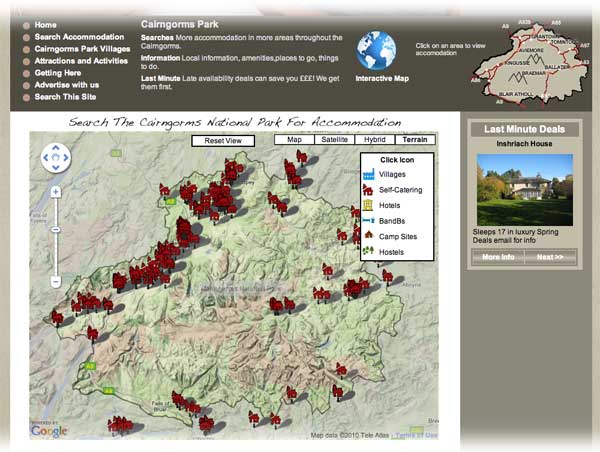
Task: Zoom in with the plus button
Action: 56,192
